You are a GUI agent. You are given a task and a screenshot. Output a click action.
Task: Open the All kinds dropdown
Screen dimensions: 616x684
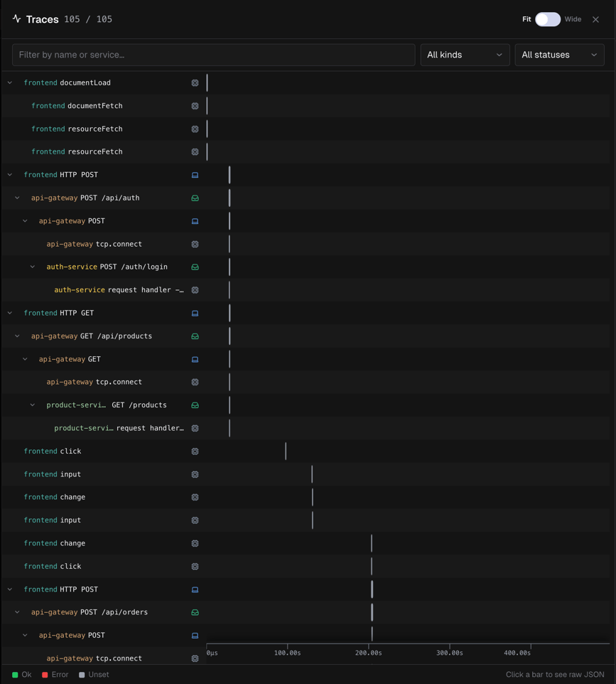(x=465, y=55)
